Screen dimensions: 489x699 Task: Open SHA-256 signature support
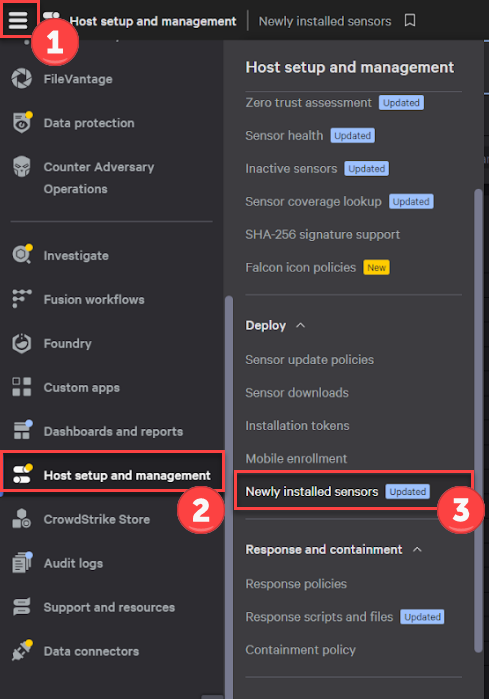click(x=322, y=234)
